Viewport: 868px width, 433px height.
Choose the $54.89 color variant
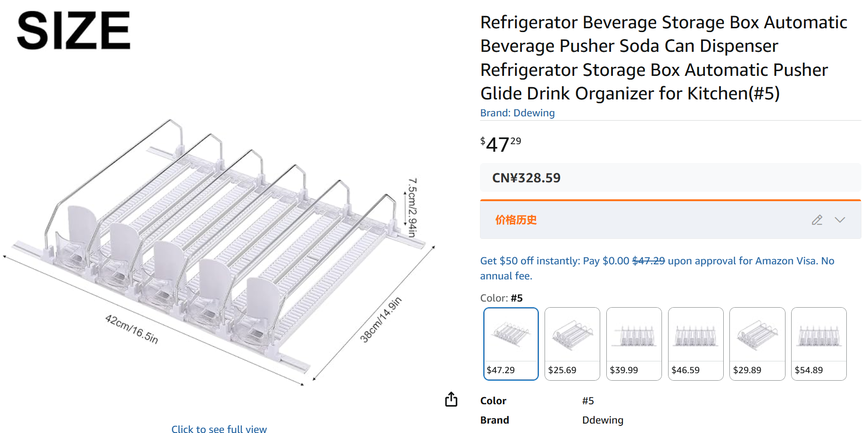click(819, 343)
